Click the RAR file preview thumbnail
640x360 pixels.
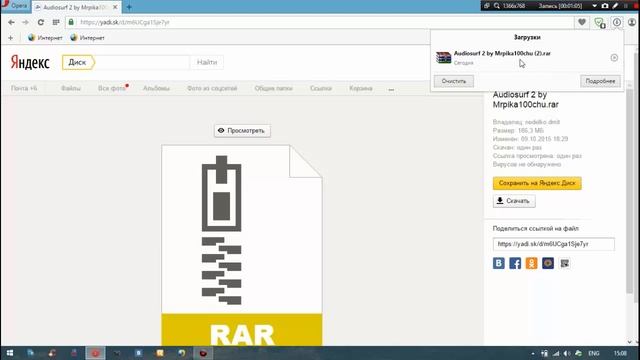click(242, 245)
